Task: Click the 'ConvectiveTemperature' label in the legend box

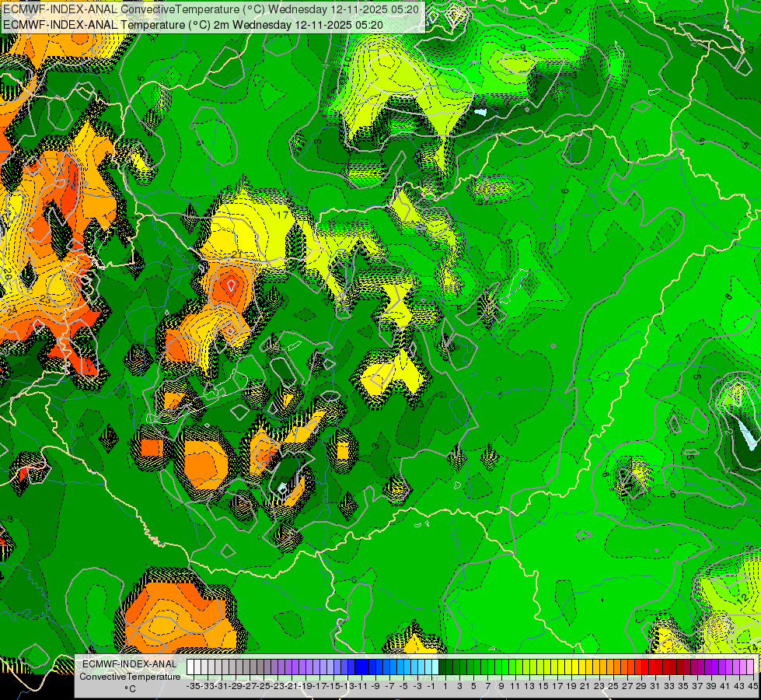Action: (x=130, y=677)
